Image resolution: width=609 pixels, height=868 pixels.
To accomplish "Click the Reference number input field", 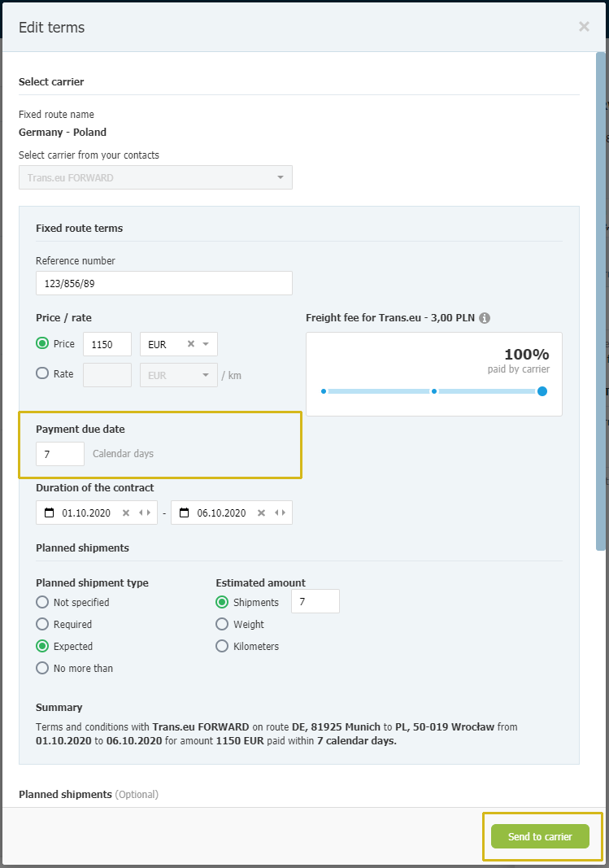I will [x=163, y=283].
